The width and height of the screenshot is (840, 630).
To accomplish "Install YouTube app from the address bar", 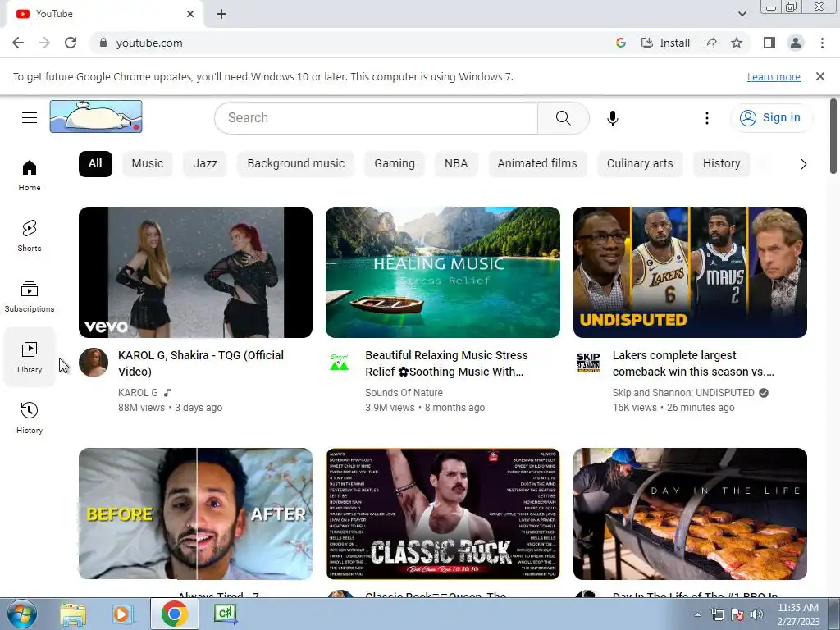I will coord(665,43).
